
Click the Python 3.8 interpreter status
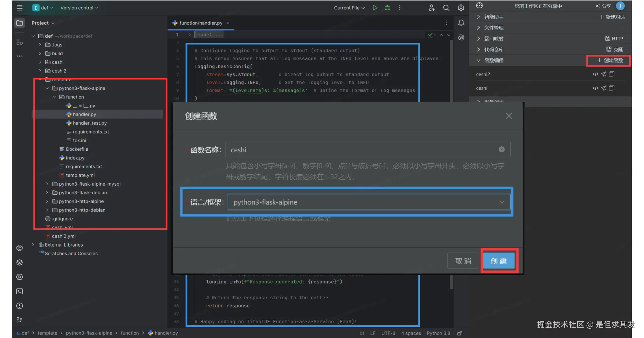pos(438,333)
